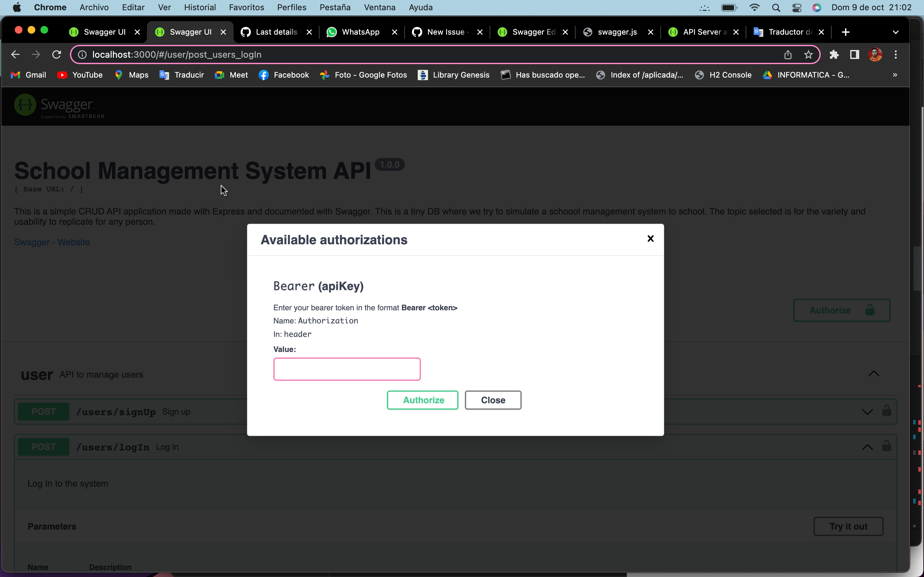Open the Chrome extensions puzzle icon

tap(834, 54)
